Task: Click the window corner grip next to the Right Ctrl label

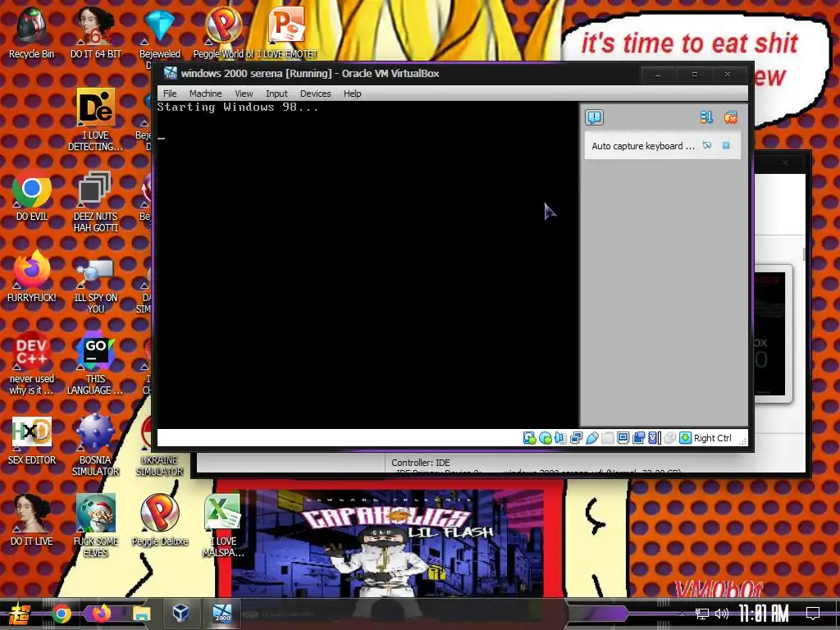Action: pyautogui.click(x=742, y=441)
